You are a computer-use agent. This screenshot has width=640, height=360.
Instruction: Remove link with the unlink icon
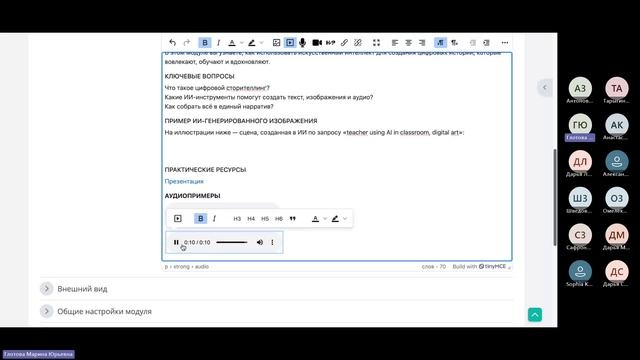point(358,42)
